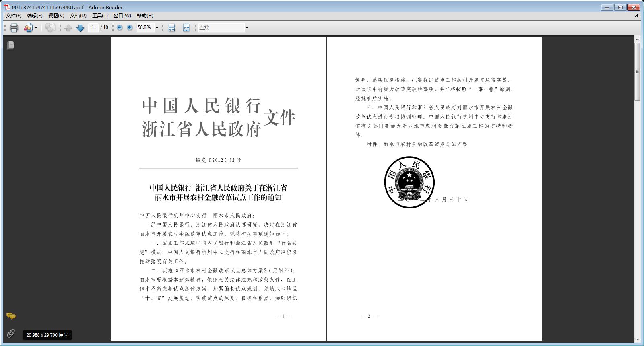Screen dimensions: 644x346
Task: Open the 帮助(H) menu
Action: click(145, 16)
